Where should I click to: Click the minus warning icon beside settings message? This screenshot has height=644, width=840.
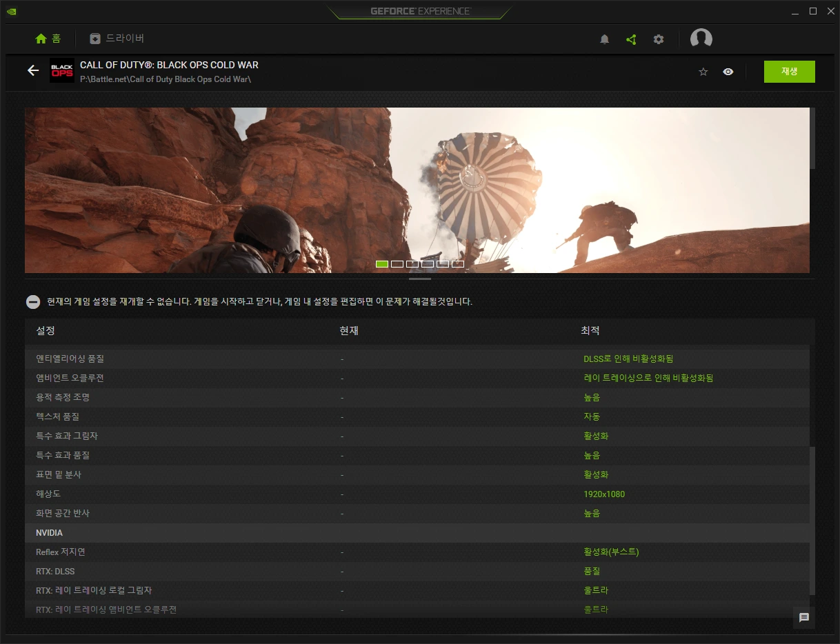(33, 302)
